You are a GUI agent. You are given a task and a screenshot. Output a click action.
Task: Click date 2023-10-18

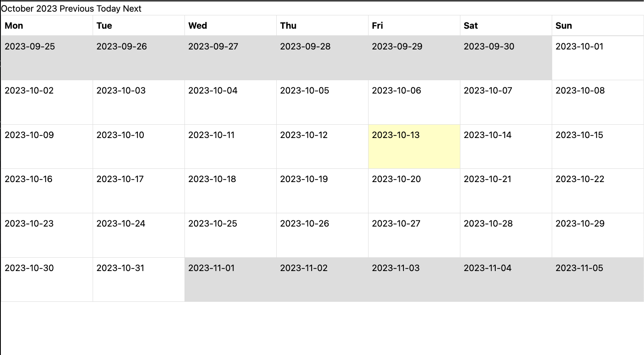tap(230, 191)
